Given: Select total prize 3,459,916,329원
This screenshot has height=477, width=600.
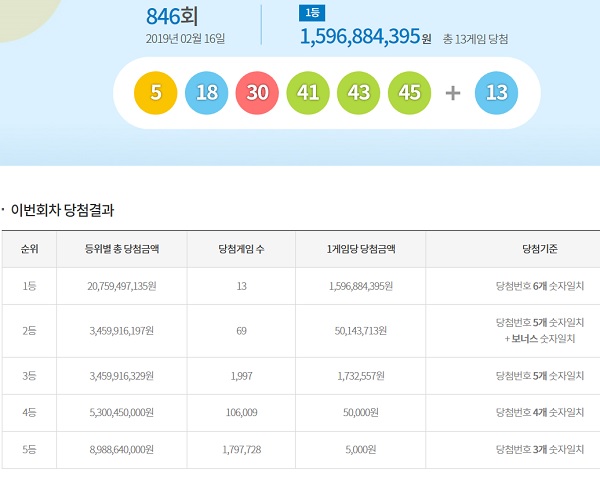Looking at the screenshot, I should [122, 376].
